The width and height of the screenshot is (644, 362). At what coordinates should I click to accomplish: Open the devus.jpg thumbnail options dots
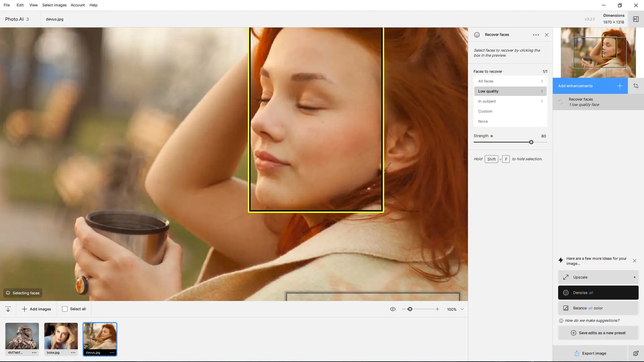(112, 353)
